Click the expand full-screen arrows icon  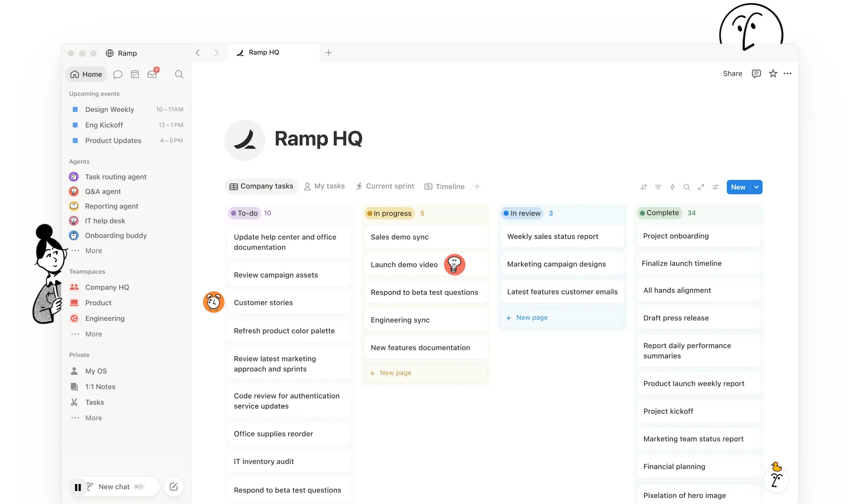(x=701, y=187)
